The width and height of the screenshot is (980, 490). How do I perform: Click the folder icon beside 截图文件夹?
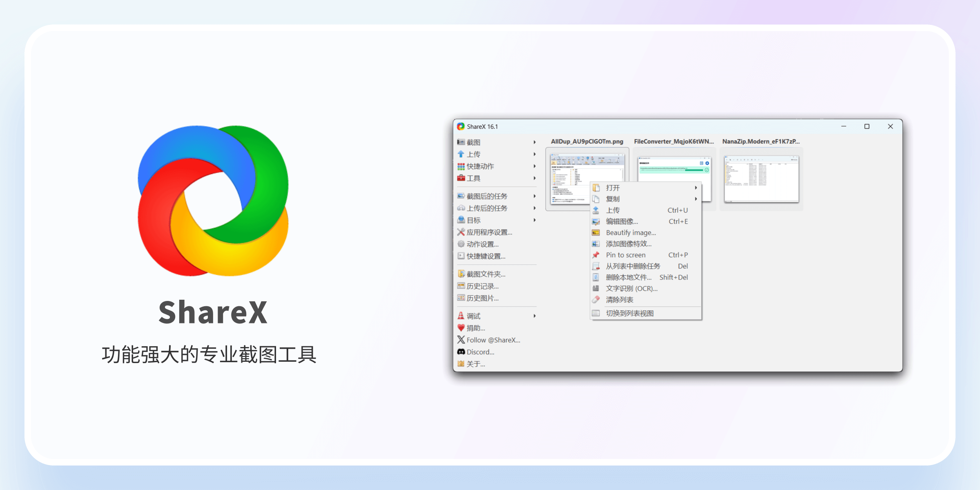coord(461,274)
